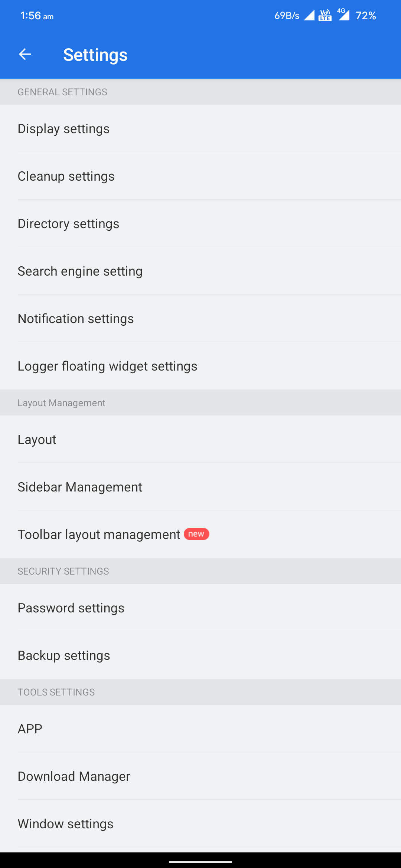
Task: Select the Layout option
Action: (x=200, y=439)
